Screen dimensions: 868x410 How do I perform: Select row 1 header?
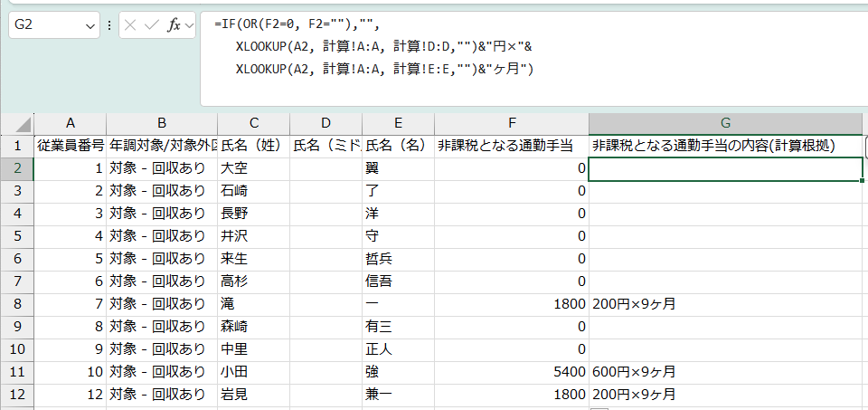(16, 145)
